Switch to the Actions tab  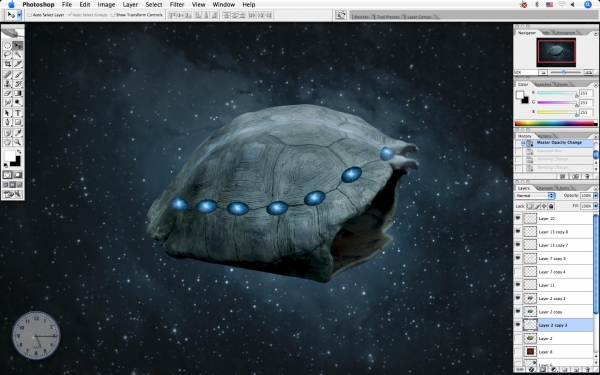click(x=545, y=136)
